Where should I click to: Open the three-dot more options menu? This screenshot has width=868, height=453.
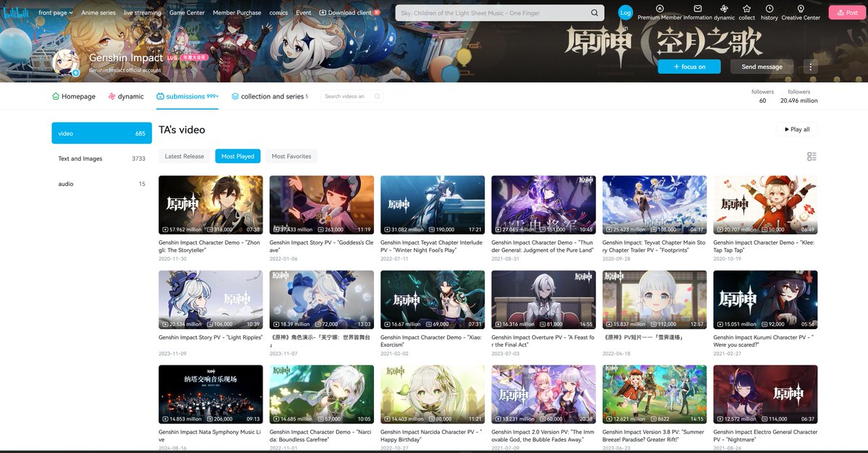click(810, 67)
